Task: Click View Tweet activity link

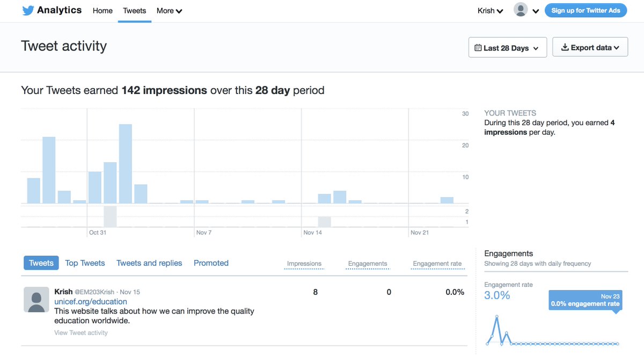Action: coord(81,333)
